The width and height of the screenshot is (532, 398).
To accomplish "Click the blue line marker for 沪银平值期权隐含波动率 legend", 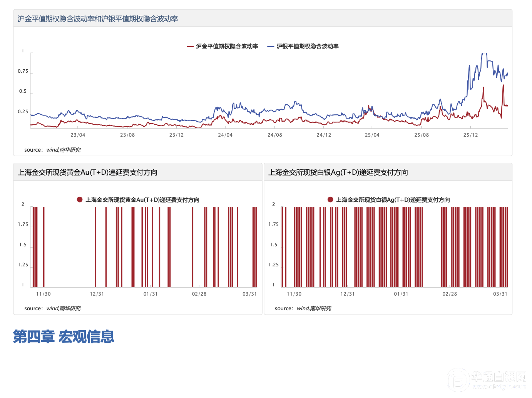I will tap(270, 47).
